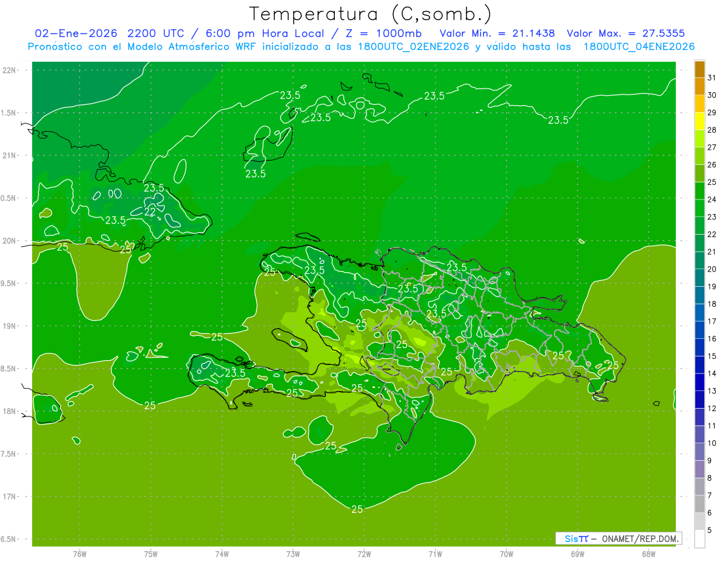
Task: Click the lime legend swatch between 27 and 28
Action: [699, 139]
